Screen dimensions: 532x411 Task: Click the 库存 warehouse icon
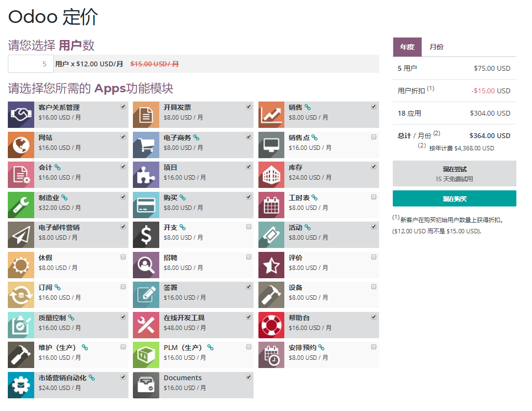(x=271, y=175)
